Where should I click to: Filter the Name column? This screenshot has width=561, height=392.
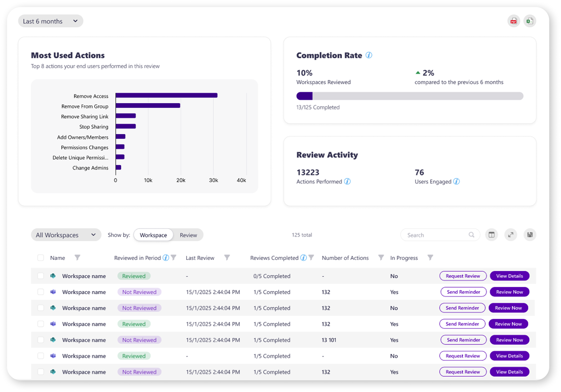coord(77,258)
